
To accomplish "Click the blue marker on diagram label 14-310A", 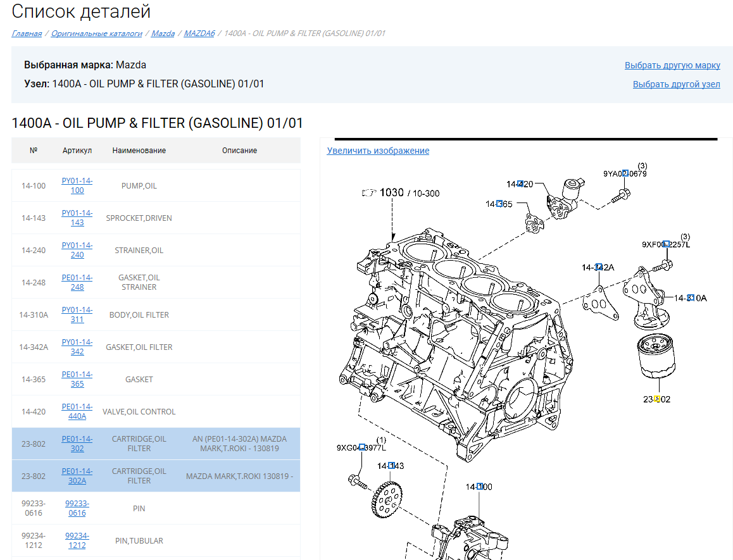I will click(x=691, y=298).
